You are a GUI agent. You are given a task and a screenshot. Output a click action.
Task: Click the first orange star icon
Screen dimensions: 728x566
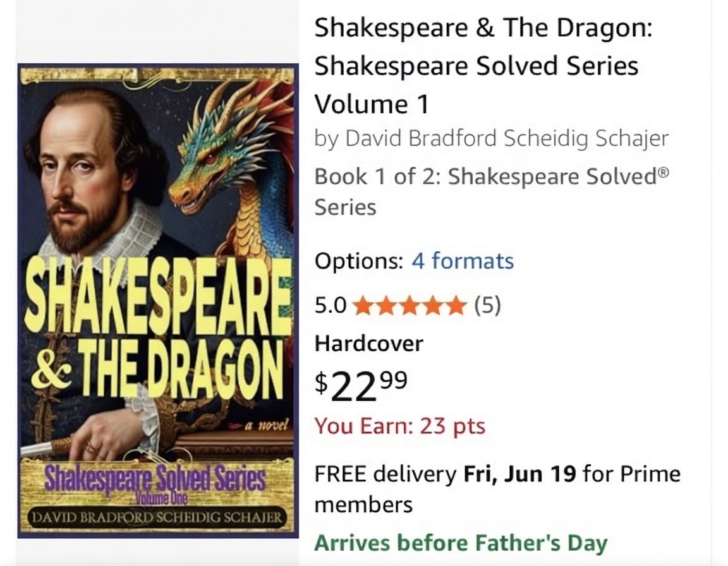tap(363, 306)
